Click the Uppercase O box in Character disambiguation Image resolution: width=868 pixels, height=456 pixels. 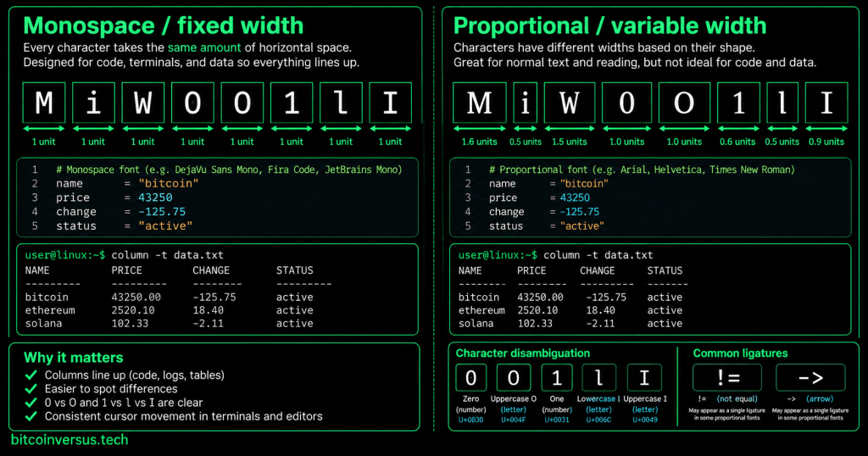tap(513, 377)
